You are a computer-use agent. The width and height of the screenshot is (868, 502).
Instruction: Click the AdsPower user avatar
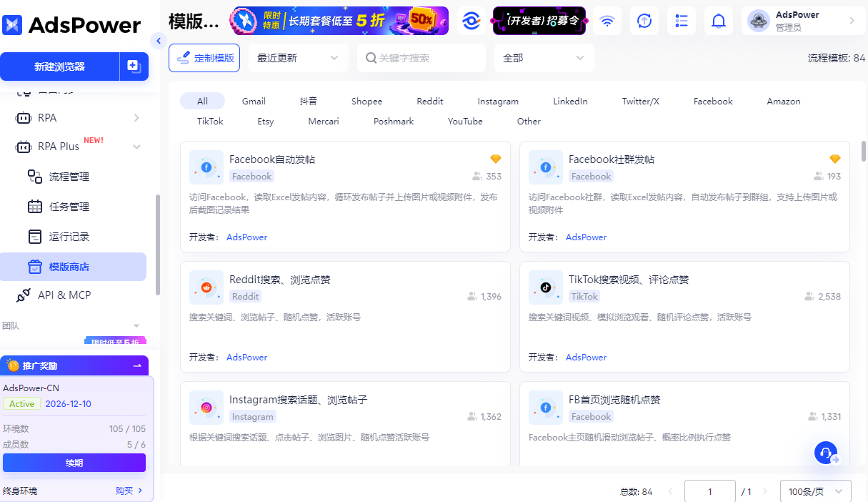pos(758,21)
